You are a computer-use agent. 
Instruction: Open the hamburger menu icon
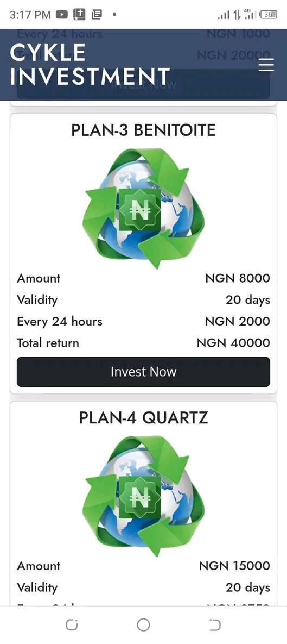266,65
